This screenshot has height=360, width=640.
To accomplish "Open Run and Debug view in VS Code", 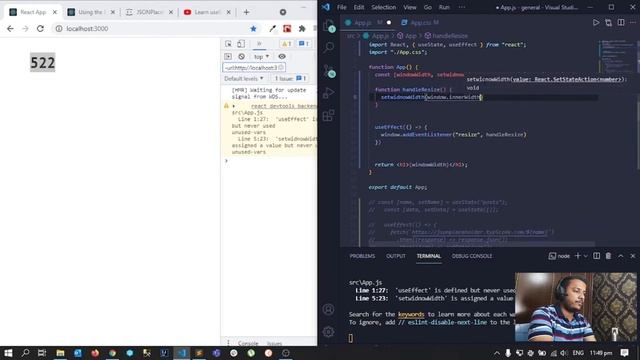I will [x=329, y=93].
